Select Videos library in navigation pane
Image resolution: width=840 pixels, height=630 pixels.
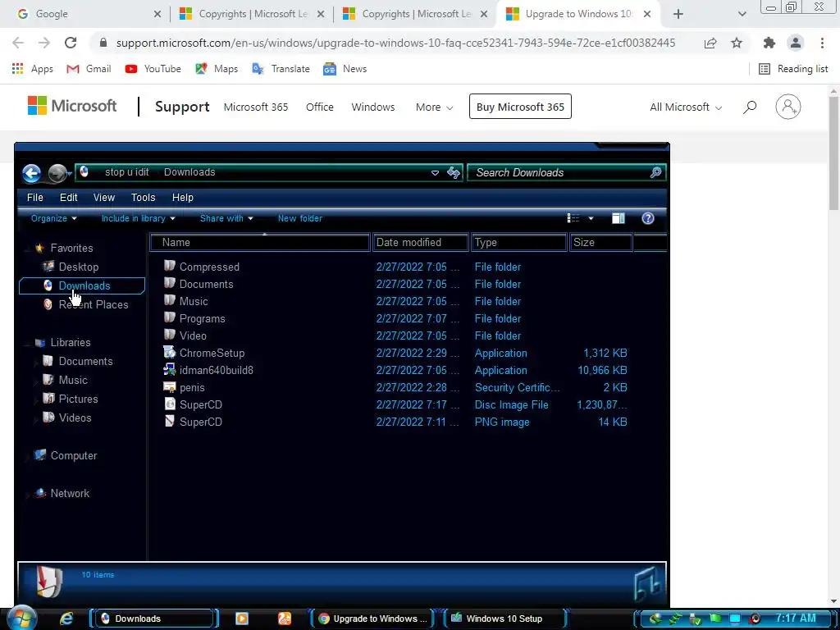click(x=75, y=418)
